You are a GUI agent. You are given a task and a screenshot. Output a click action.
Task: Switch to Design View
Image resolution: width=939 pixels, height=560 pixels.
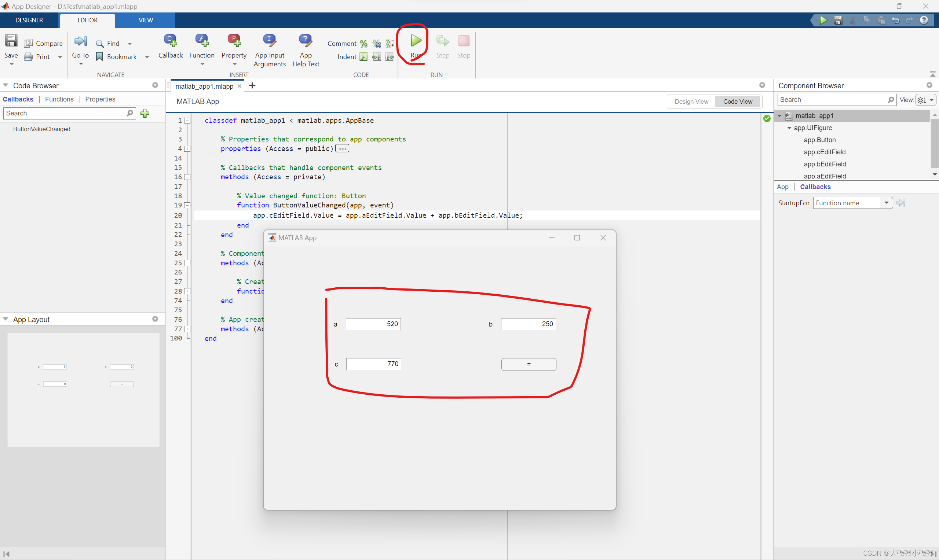691,101
